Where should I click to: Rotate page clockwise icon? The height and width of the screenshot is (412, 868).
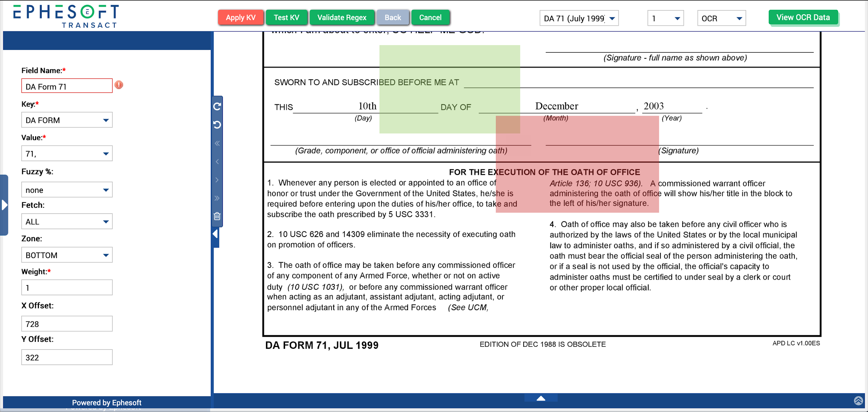(217, 106)
